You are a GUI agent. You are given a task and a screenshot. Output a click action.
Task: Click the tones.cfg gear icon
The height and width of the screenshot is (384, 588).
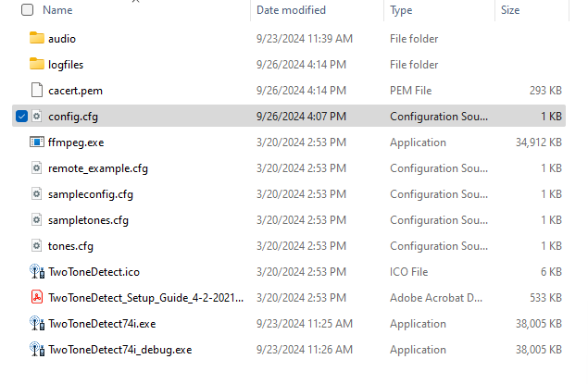(x=36, y=246)
